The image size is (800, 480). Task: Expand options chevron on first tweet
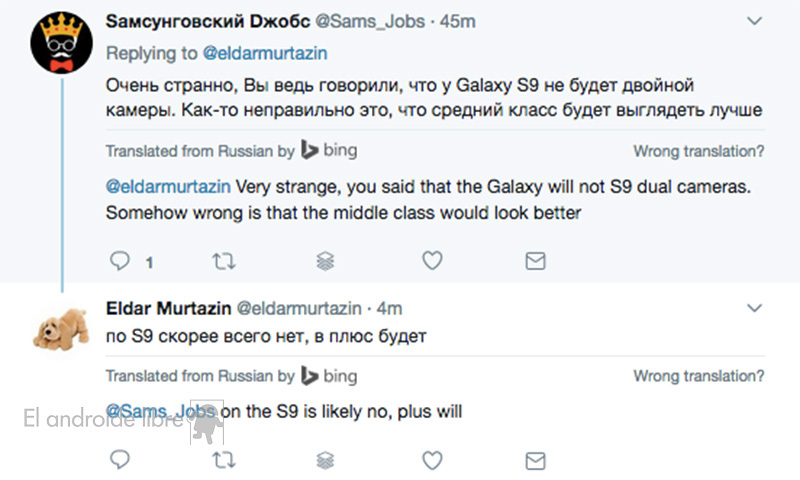pos(756,20)
